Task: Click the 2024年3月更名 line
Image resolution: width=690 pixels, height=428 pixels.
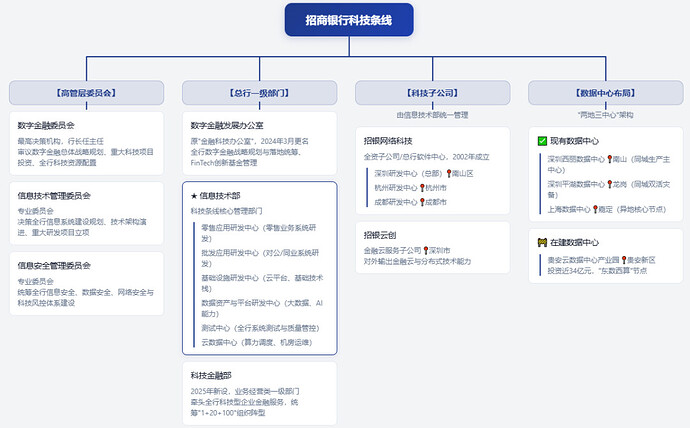Action: coord(250,141)
